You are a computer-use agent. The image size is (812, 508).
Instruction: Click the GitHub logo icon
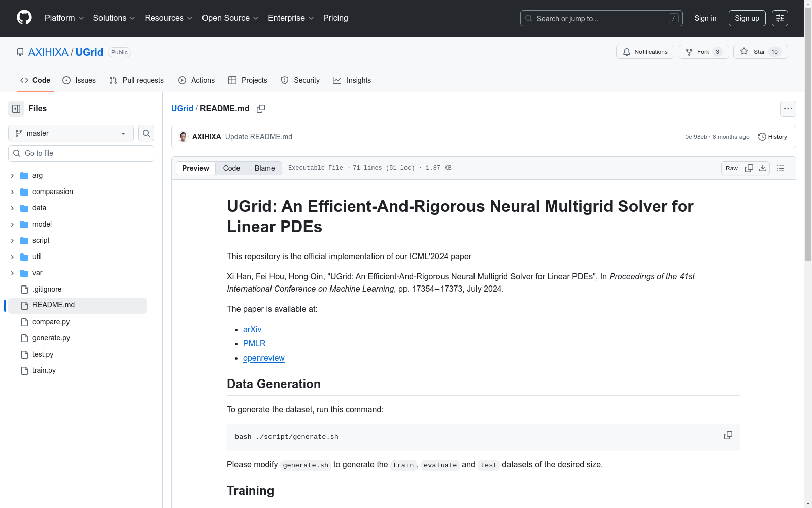coord(24,18)
